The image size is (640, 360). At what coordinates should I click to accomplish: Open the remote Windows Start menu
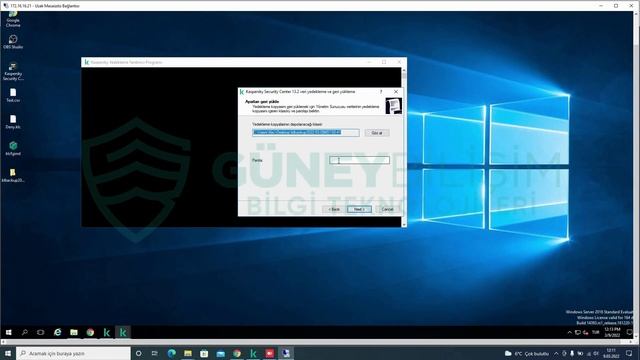coord(9,333)
